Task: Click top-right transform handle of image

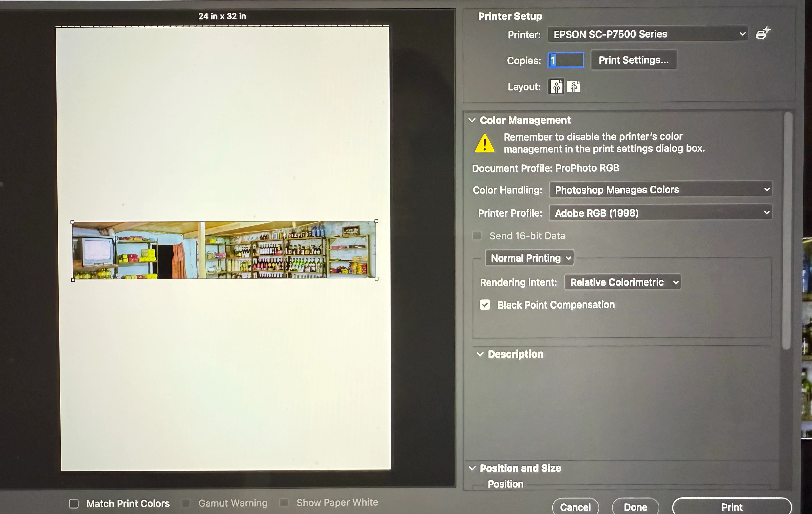Action: coord(376,221)
